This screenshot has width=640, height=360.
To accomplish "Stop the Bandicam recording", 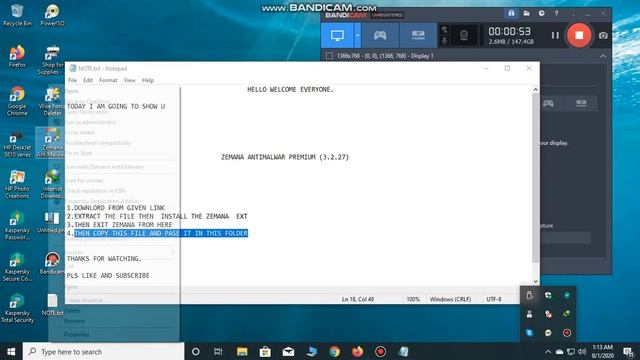I will 579,36.
